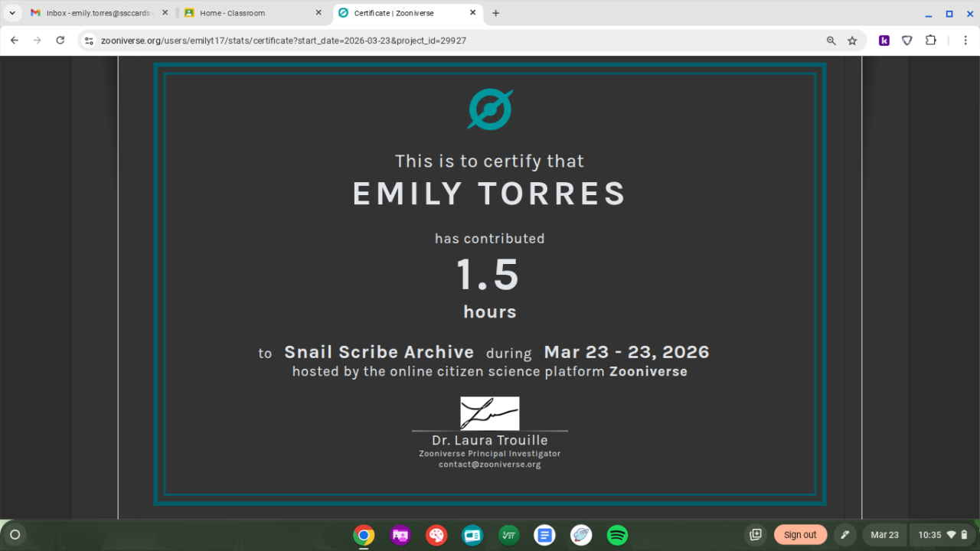980x551 pixels.
Task: Open the red paint palette app
Action: (x=436, y=535)
